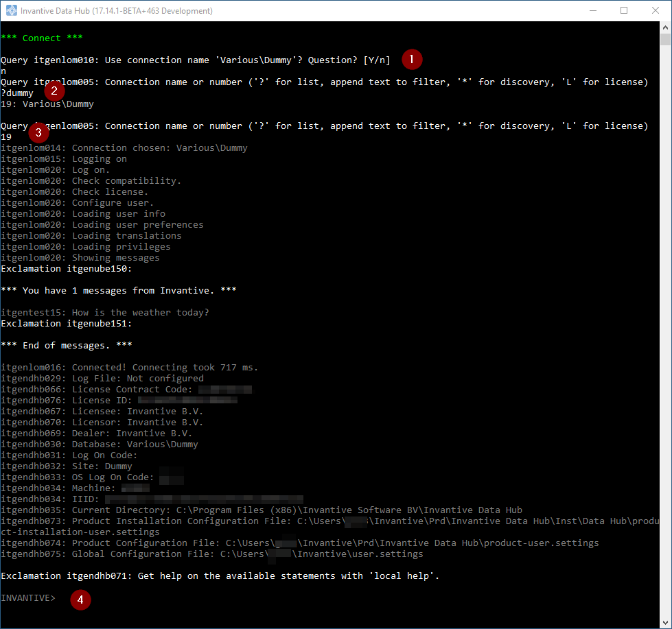Click 'Product Installation Configuration File' line
This screenshot has height=629, width=672.
(x=330, y=526)
